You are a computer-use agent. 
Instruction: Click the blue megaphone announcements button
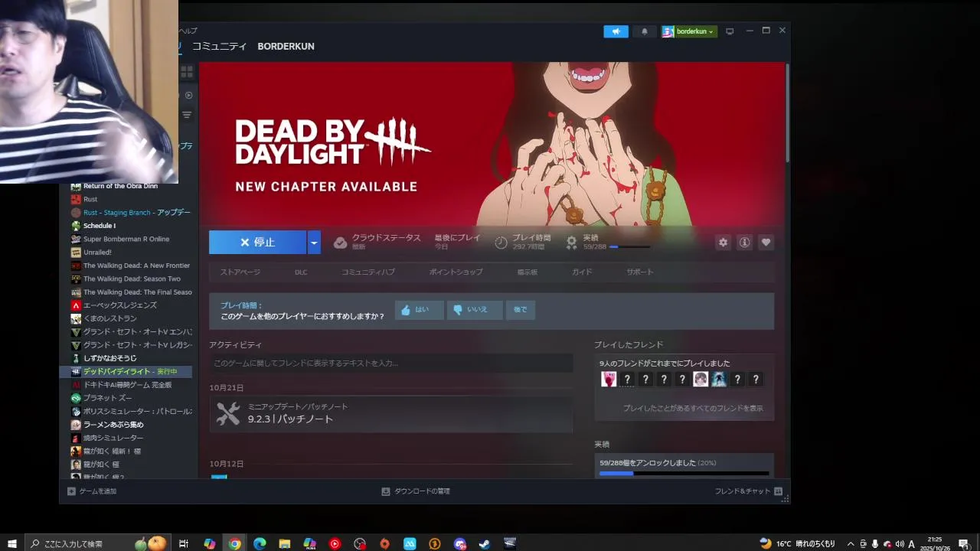coord(616,31)
